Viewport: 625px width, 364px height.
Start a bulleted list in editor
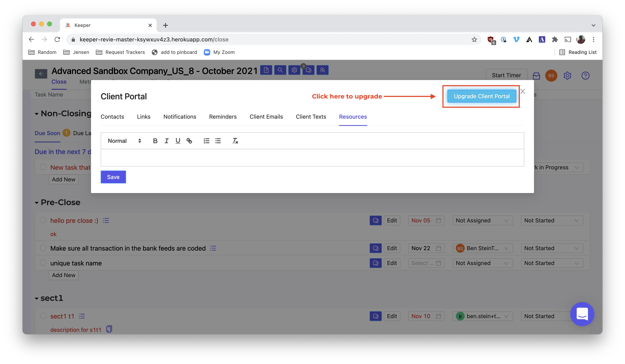coord(218,141)
